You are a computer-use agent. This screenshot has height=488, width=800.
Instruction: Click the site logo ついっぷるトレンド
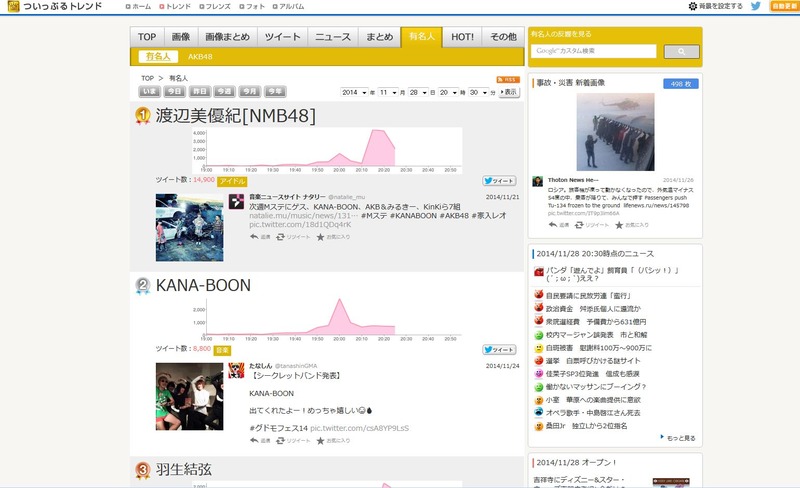[x=55, y=6]
